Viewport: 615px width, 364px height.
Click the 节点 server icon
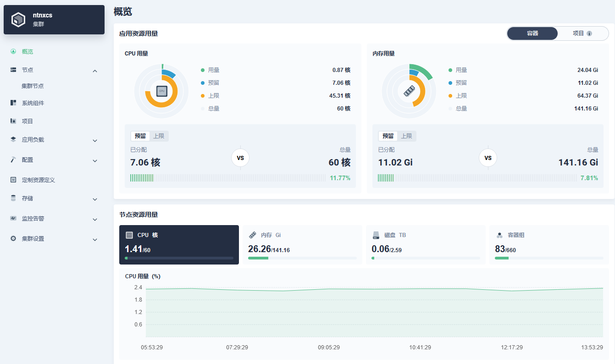(x=13, y=70)
